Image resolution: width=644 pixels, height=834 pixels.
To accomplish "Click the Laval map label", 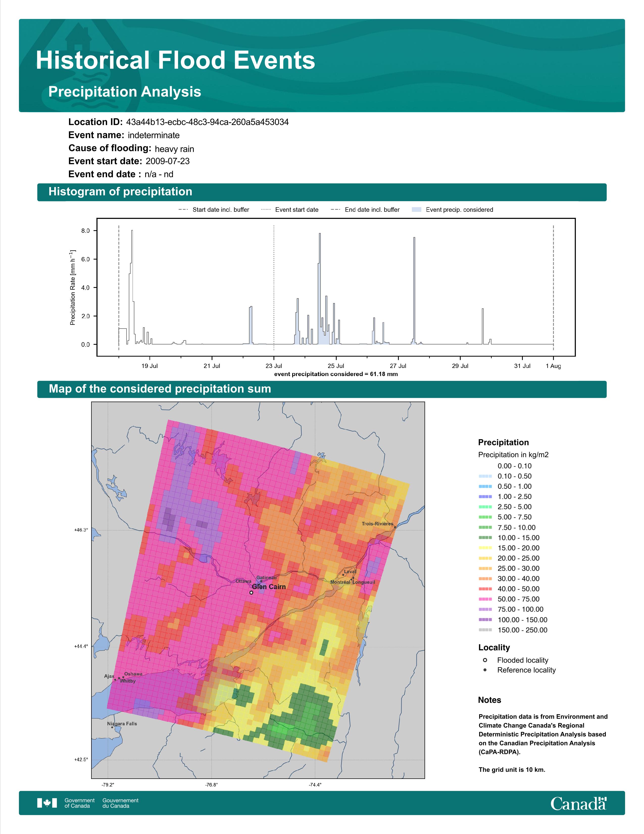I will click(x=350, y=572).
